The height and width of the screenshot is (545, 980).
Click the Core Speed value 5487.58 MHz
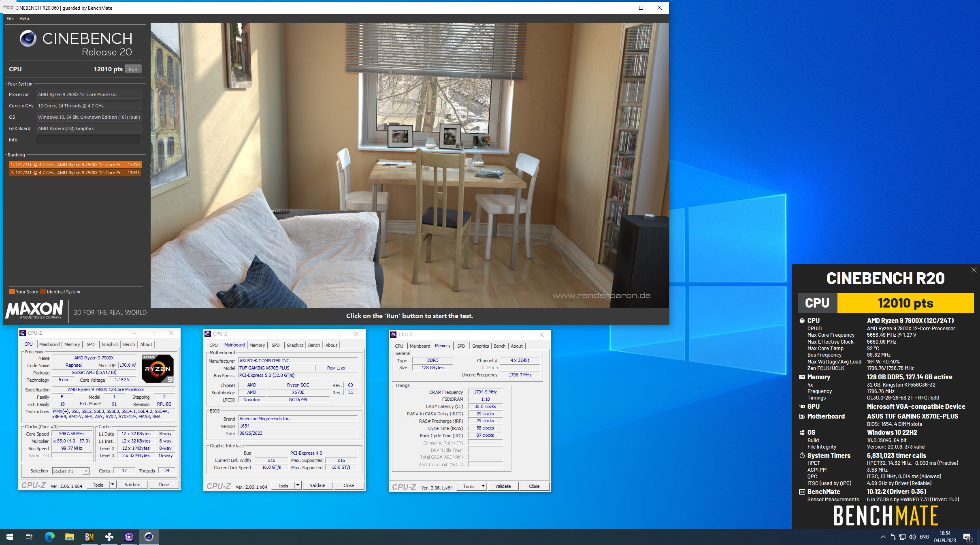pyautogui.click(x=72, y=434)
